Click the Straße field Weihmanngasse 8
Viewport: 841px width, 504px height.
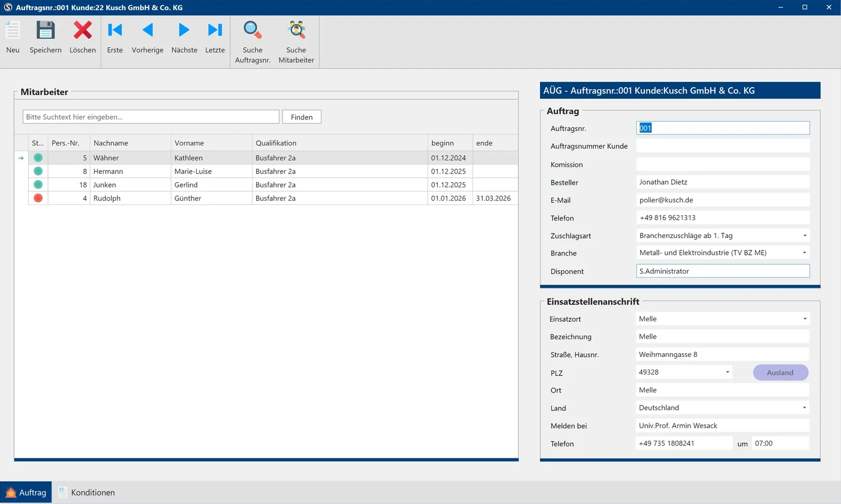pyautogui.click(x=722, y=354)
